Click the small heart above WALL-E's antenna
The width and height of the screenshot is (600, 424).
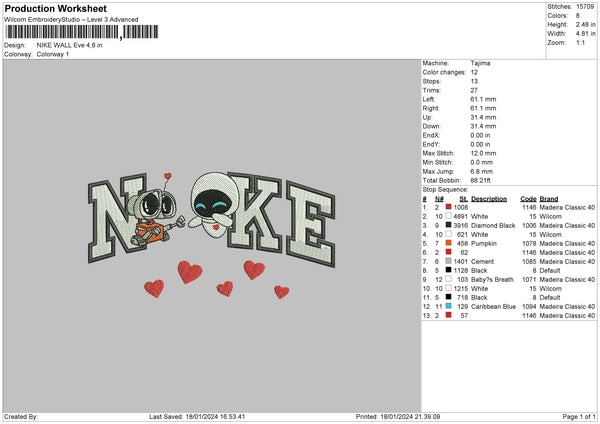(x=168, y=176)
